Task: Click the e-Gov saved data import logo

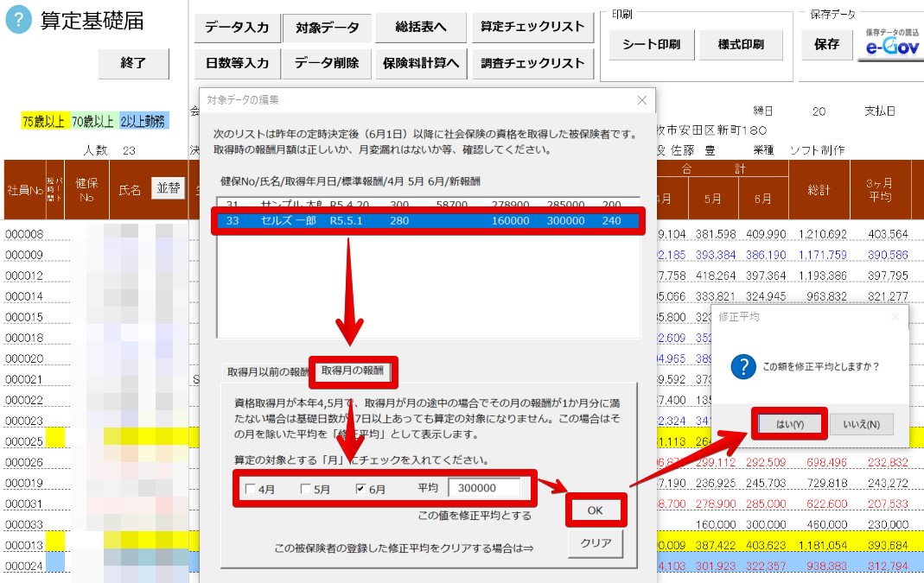Action: click(892, 43)
